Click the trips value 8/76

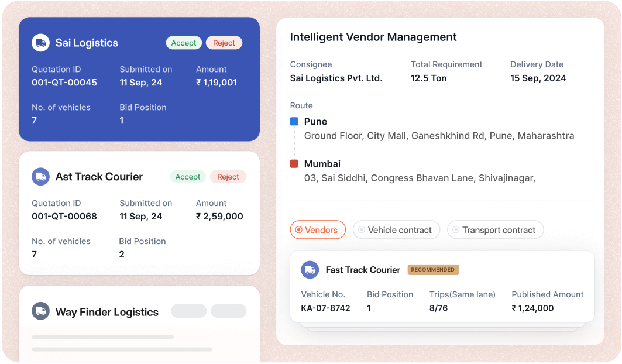pos(438,308)
